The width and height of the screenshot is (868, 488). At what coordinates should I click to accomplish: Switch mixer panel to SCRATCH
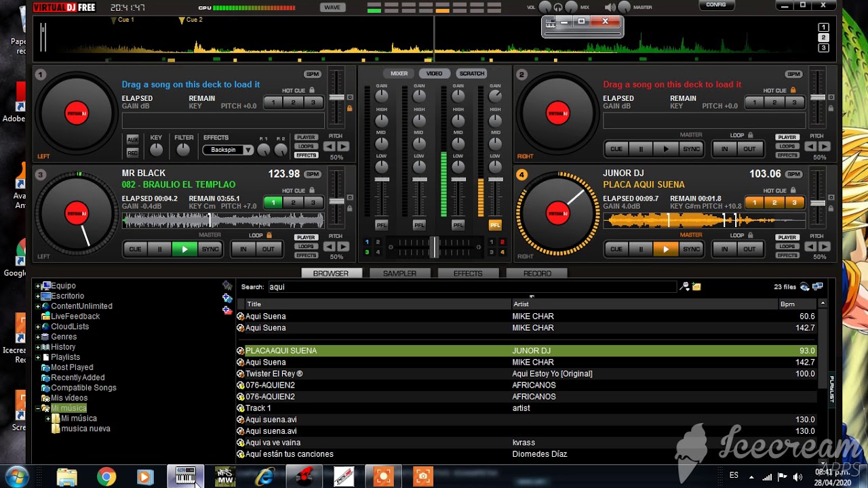472,73
